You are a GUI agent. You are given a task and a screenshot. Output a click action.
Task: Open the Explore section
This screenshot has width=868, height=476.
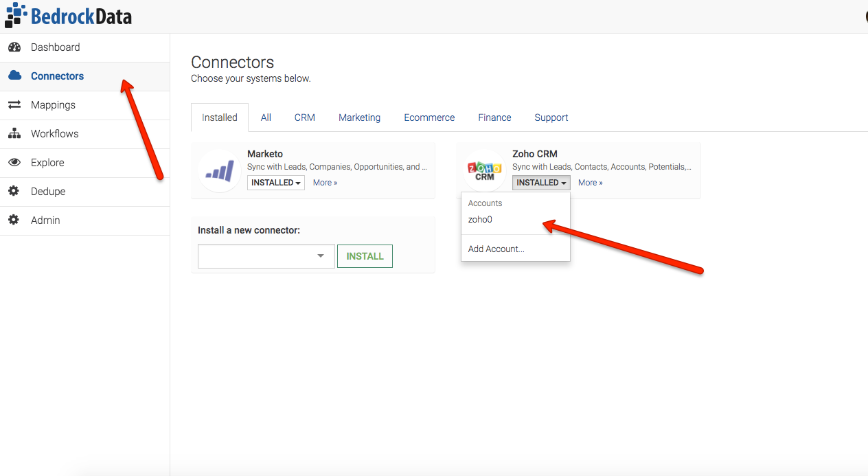coord(84,163)
